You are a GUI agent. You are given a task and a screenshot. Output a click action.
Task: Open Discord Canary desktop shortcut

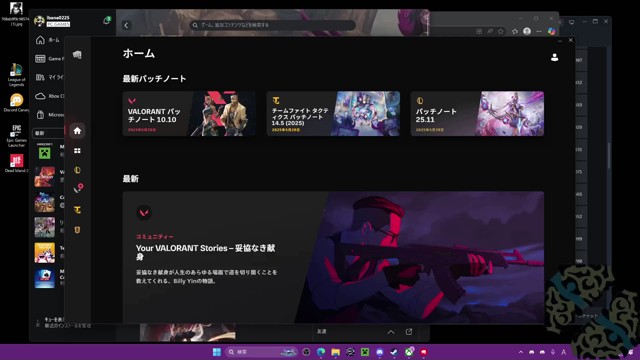(x=16, y=102)
